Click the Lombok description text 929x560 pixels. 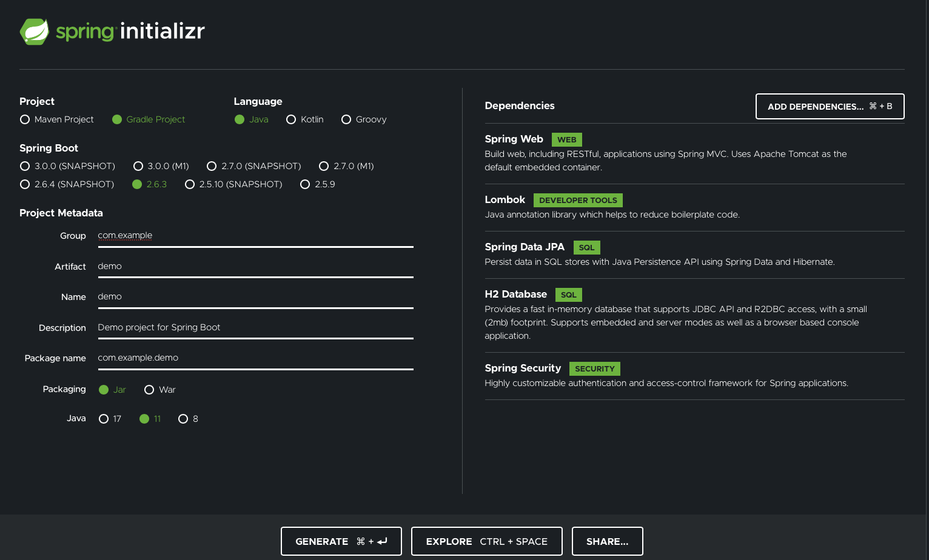(612, 215)
